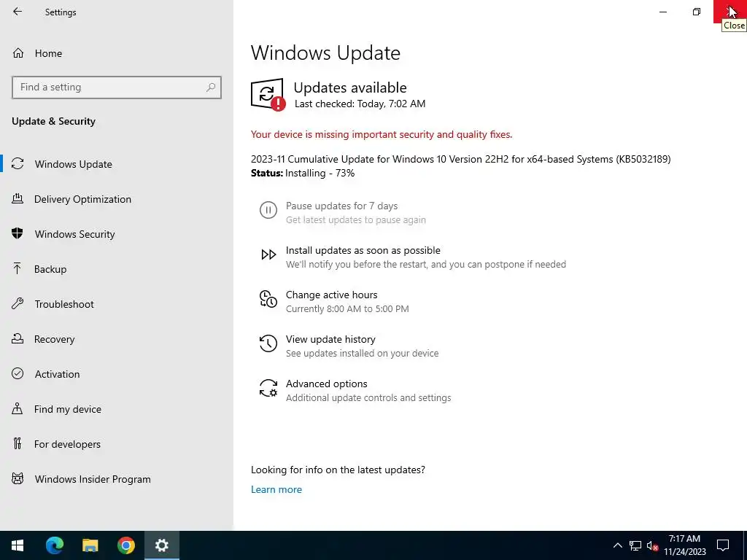This screenshot has height=560, width=747.
Task: Click the fast-forward icon for Install updates
Action: [268, 254]
